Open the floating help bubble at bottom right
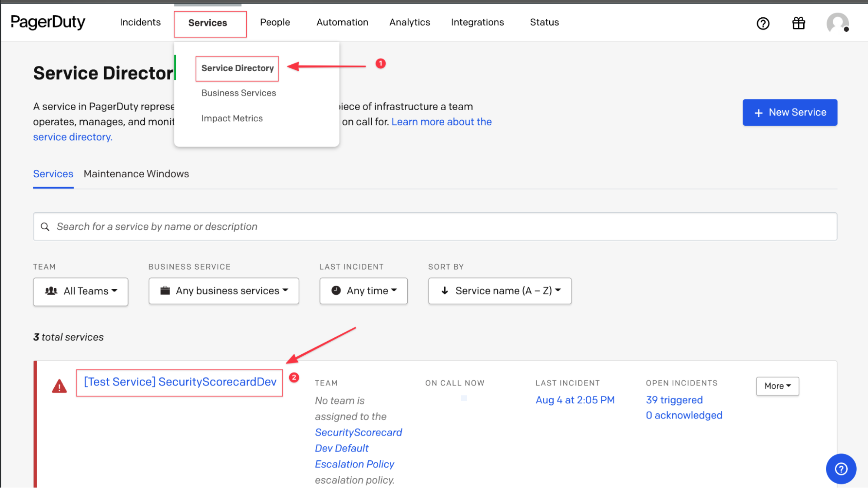This screenshot has height=488, width=868. [841, 468]
